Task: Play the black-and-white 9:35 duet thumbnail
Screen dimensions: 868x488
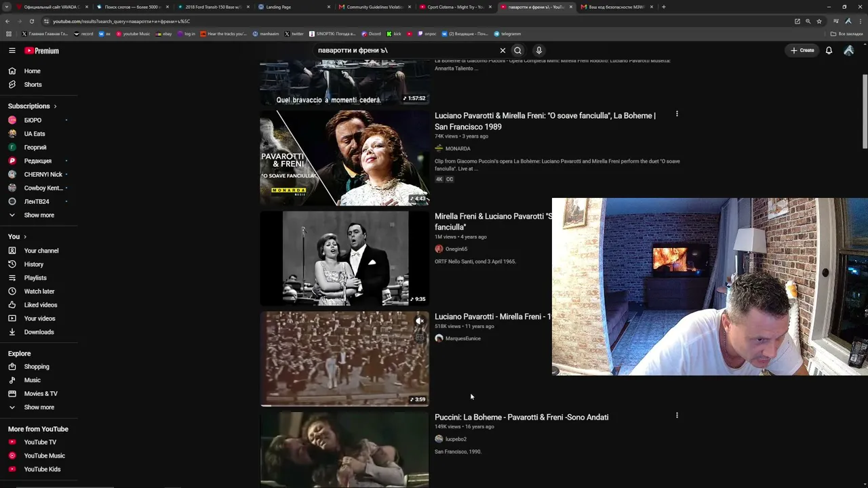Action: pyautogui.click(x=344, y=258)
